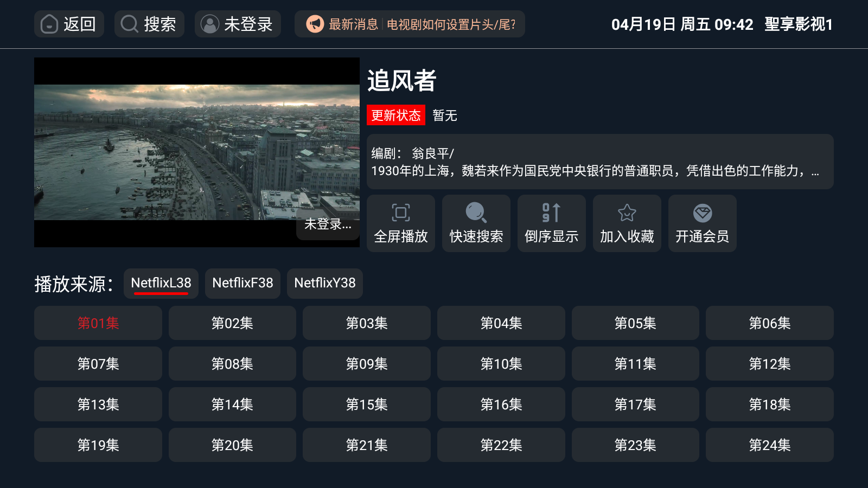Screen dimensions: 868x488
Task: Open 快速搜索 quick search icon
Action: (x=476, y=213)
